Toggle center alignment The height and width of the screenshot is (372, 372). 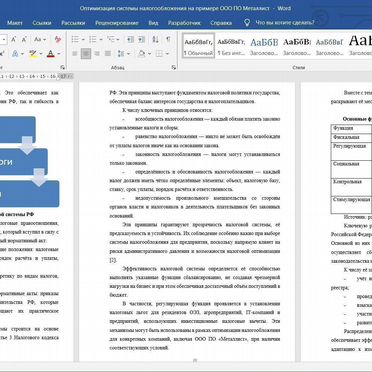pyautogui.click(x=86, y=53)
